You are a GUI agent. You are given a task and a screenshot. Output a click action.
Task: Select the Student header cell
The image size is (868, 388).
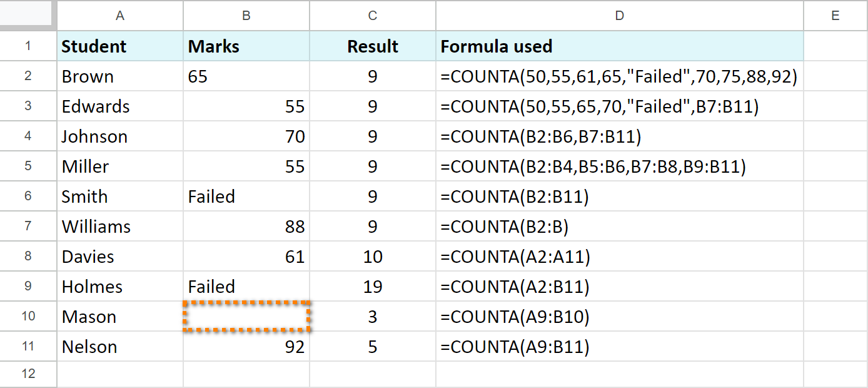119,46
